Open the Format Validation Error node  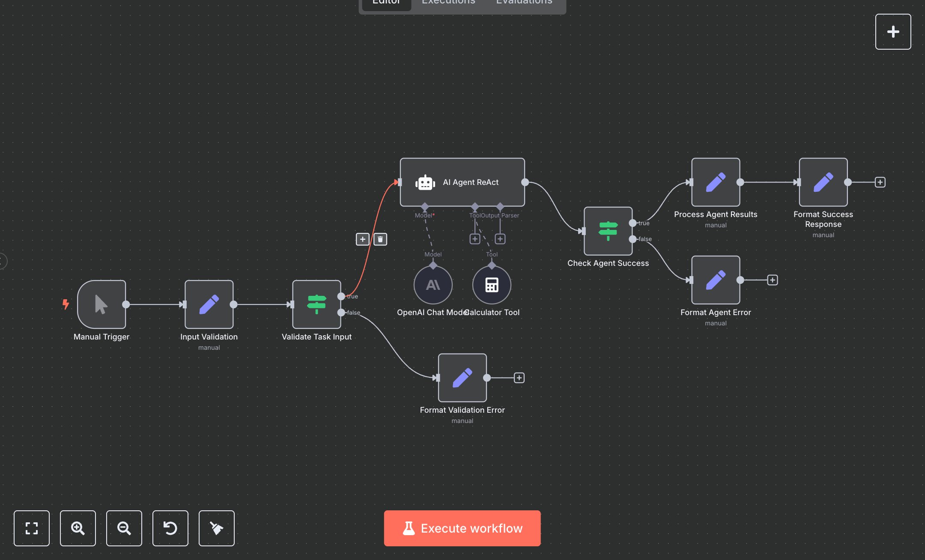tap(462, 378)
